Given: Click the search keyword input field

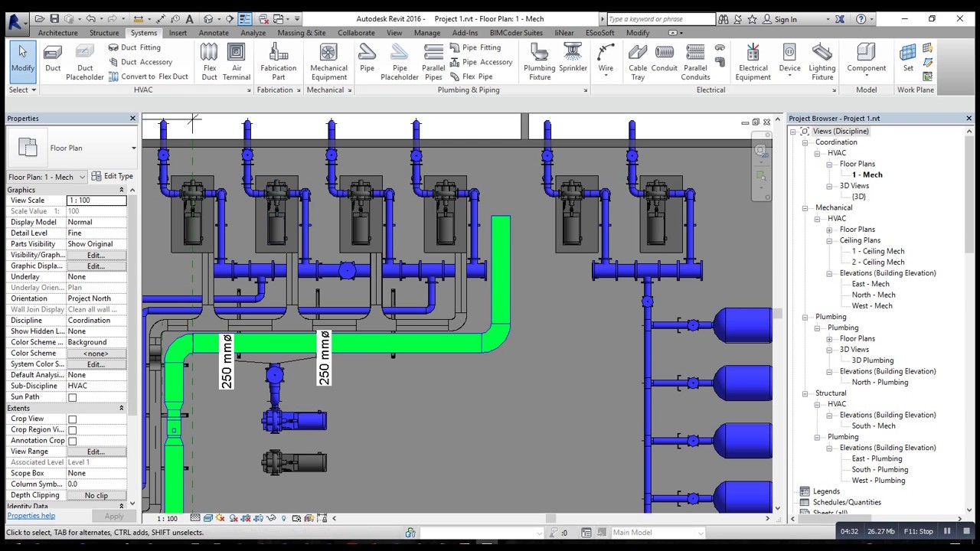Looking at the screenshot, I should (x=661, y=19).
